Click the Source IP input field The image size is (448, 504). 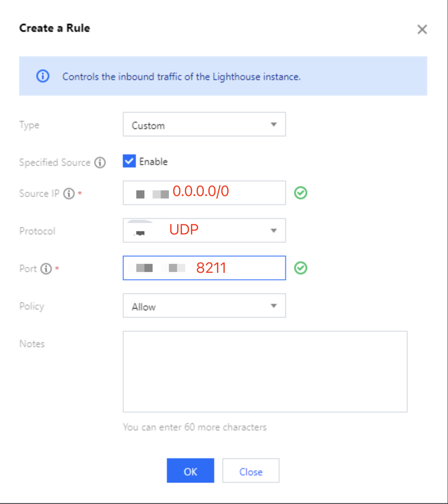coord(204,193)
